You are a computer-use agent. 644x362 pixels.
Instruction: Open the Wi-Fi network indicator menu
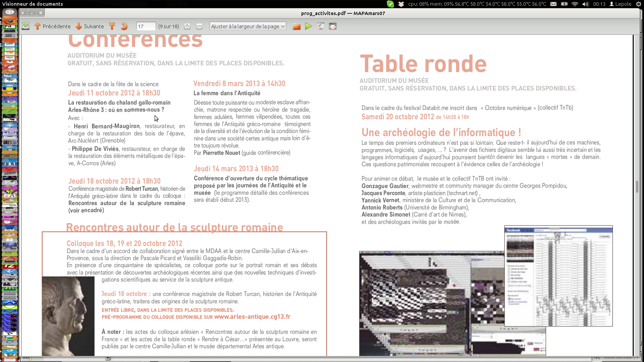coord(575,4)
